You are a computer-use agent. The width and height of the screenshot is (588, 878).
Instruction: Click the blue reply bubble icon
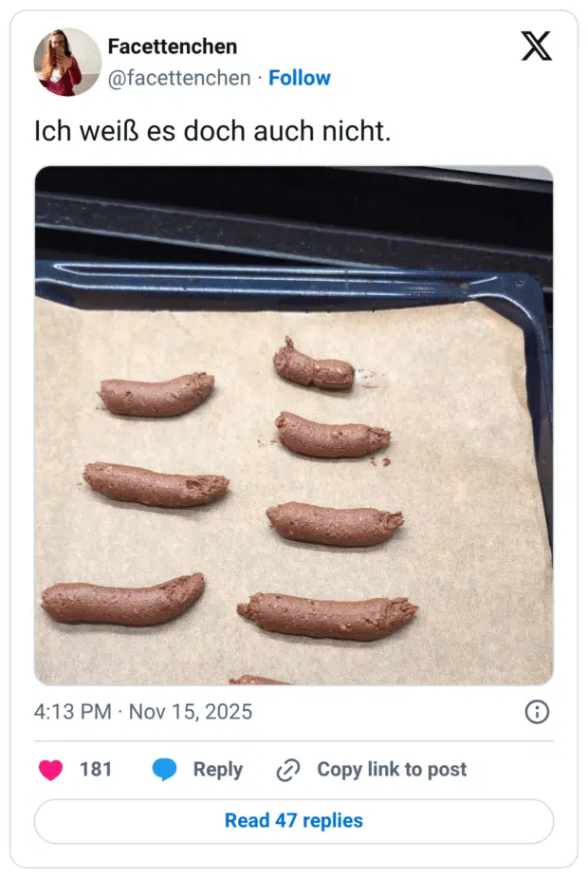coord(165,770)
